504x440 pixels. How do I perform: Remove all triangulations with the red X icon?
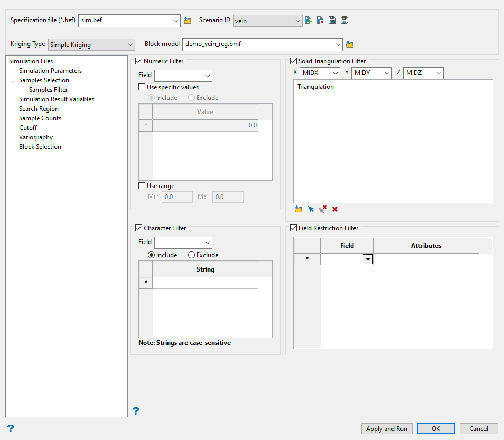coord(335,209)
